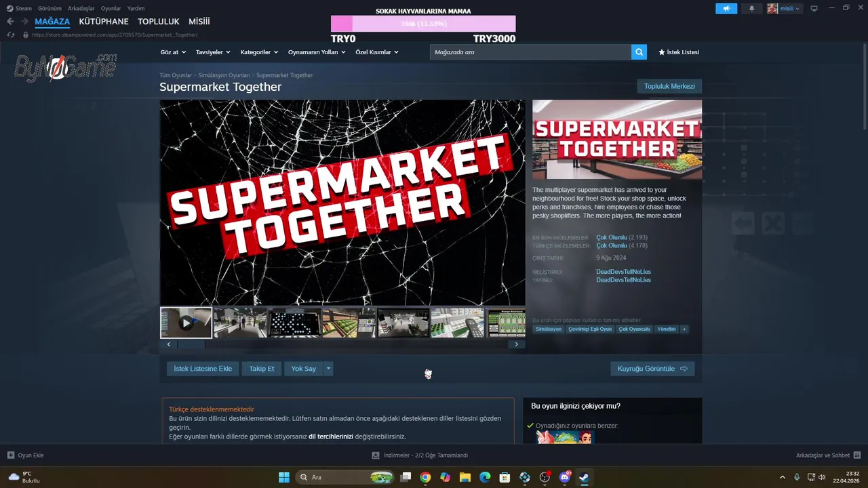This screenshot has width=868, height=488.
Task: Open the Yok Say dropdown arrow
Action: 328,369
